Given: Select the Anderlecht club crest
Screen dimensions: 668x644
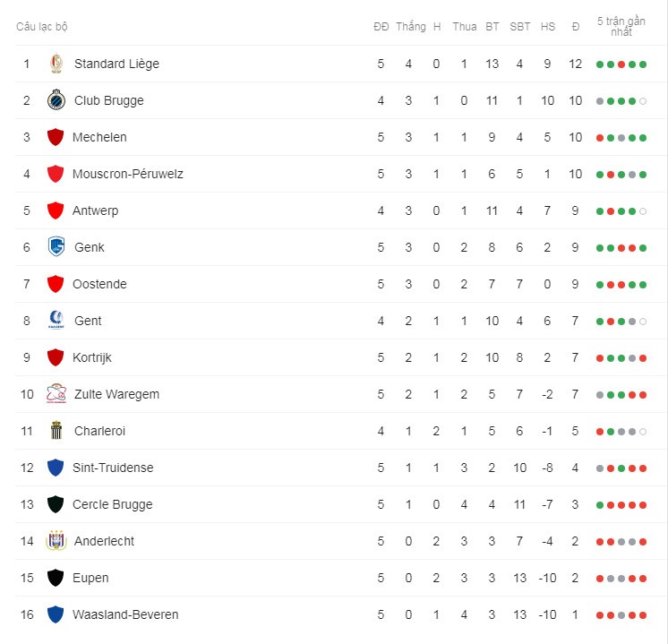Looking at the screenshot, I should (x=56, y=540).
